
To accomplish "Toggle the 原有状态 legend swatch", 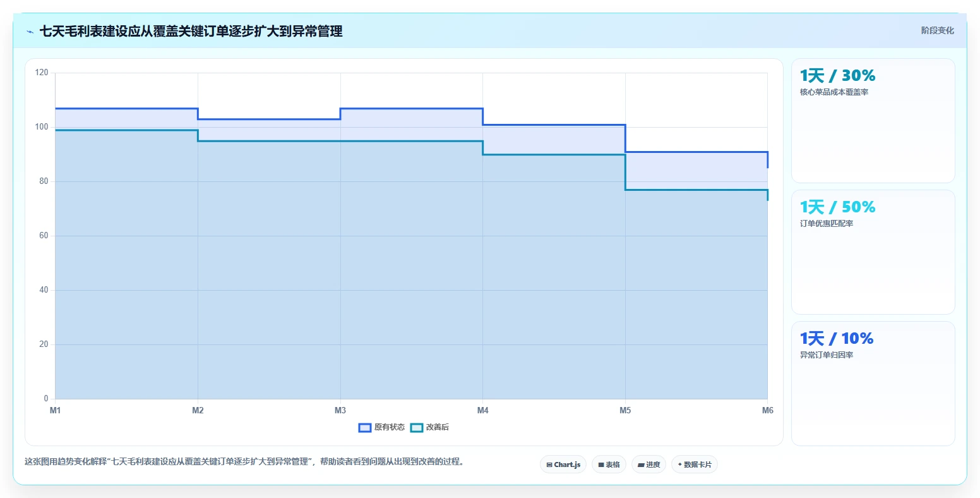I will click(x=365, y=428).
